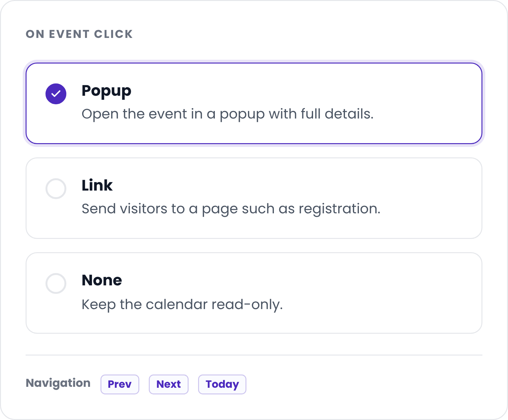The height and width of the screenshot is (420, 508).
Task: Select the empty radio circle next to Link
Action: 56,189
